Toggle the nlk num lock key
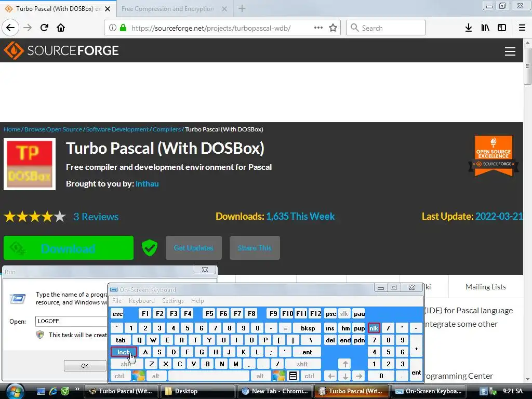This screenshot has height=399, width=532. click(374, 328)
